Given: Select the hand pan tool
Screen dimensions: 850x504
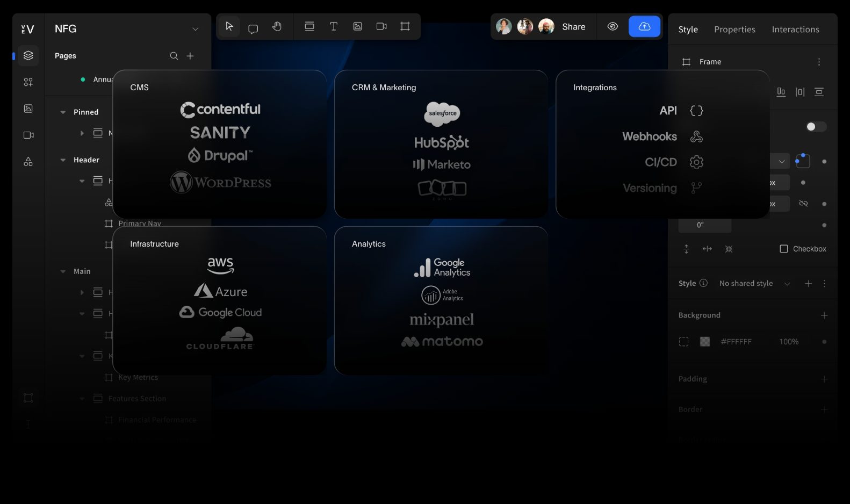Looking at the screenshot, I should pyautogui.click(x=277, y=26).
